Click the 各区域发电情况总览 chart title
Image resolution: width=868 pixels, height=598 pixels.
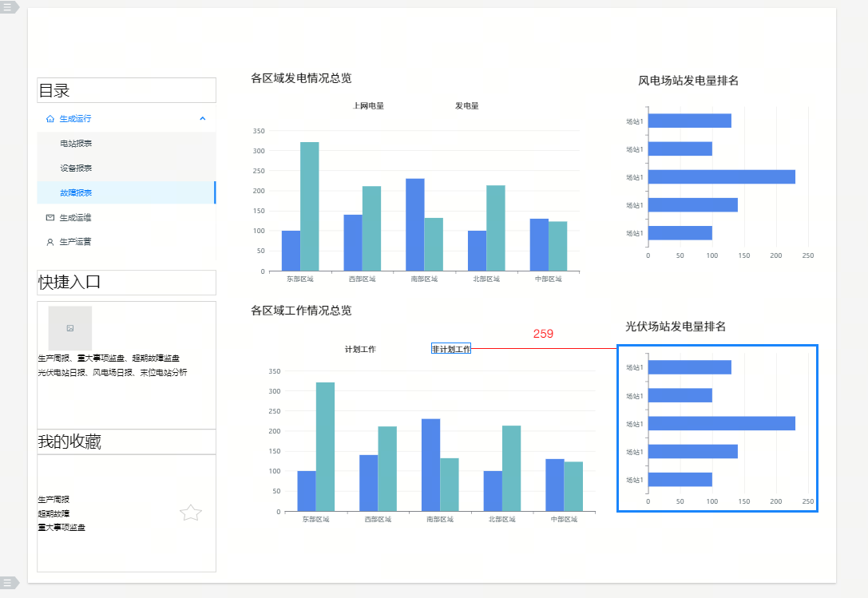tap(301, 78)
